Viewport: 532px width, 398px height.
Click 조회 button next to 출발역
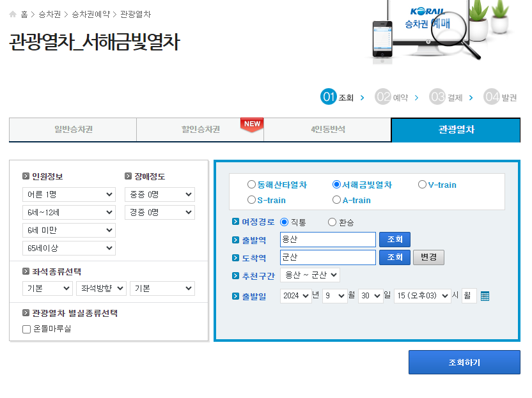[395, 240]
